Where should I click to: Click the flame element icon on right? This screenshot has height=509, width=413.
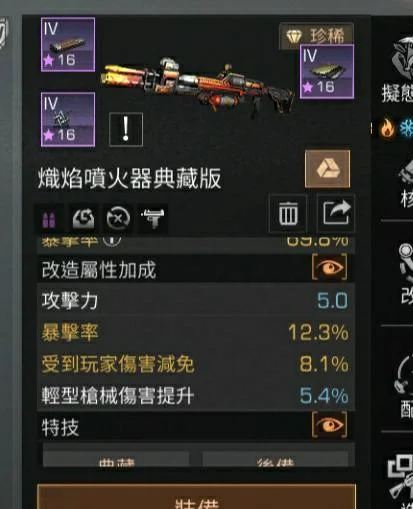tap(387, 128)
